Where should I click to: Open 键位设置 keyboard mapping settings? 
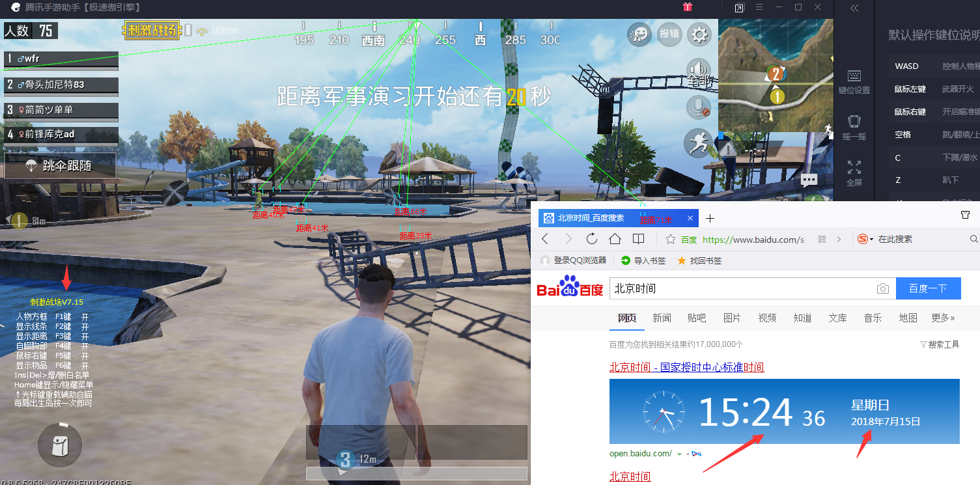click(x=854, y=82)
